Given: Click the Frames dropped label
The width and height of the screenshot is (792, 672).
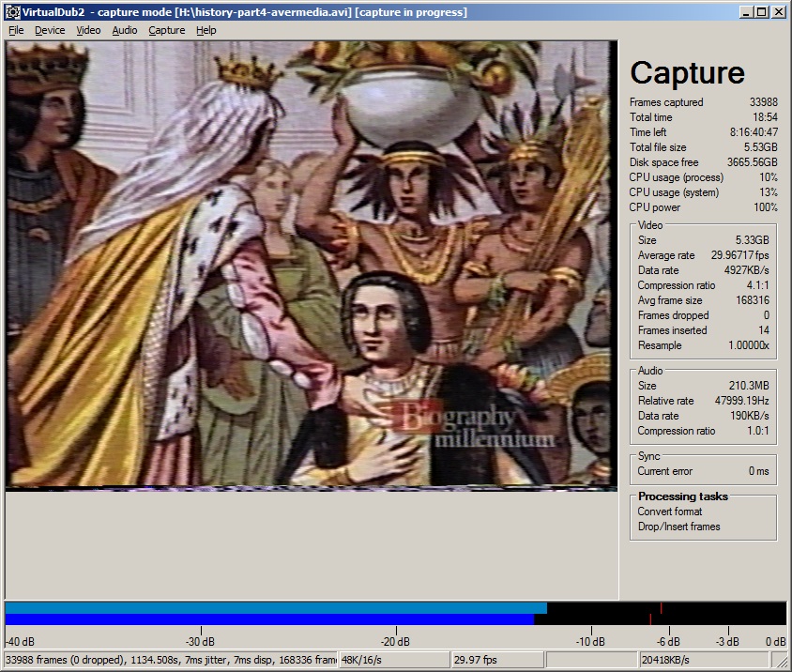Looking at the screenshot, I should pyautogui.click(x=674, y=315).
